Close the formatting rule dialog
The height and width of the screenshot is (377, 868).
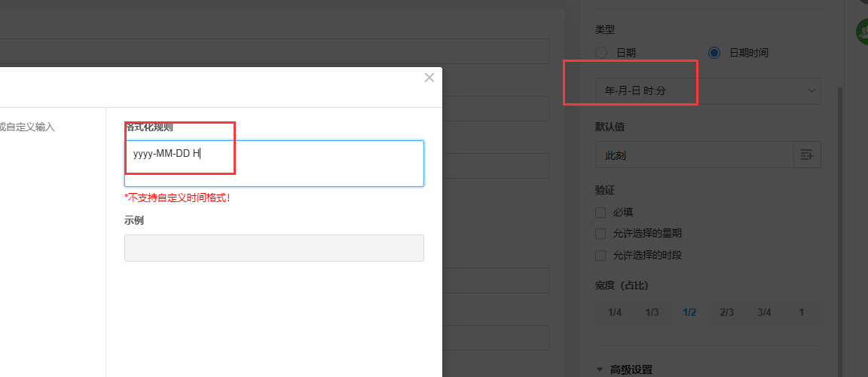click(429, 78)
